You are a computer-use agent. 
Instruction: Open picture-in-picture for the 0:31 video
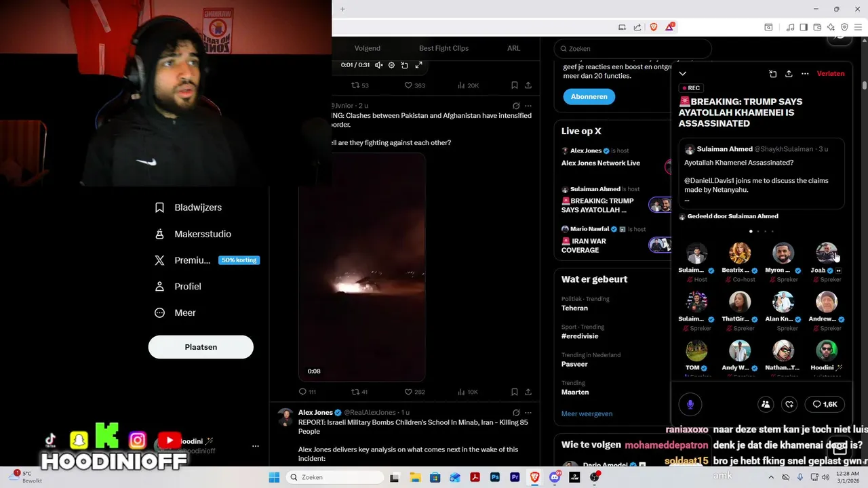coord(404,65)
